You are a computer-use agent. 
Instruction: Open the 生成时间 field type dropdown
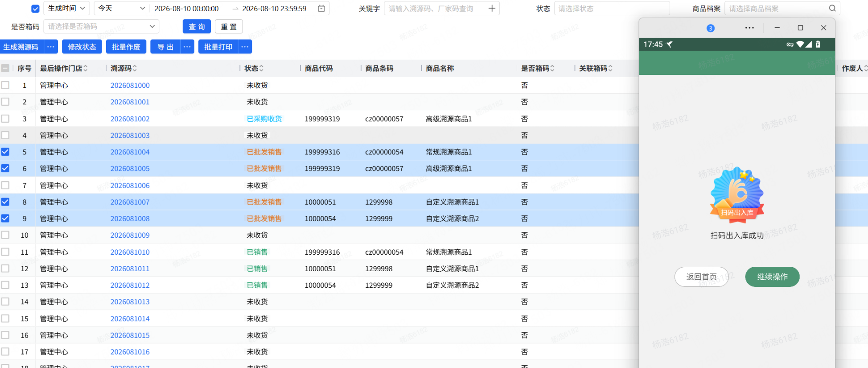pyautogui.click(x=66, y=8)
